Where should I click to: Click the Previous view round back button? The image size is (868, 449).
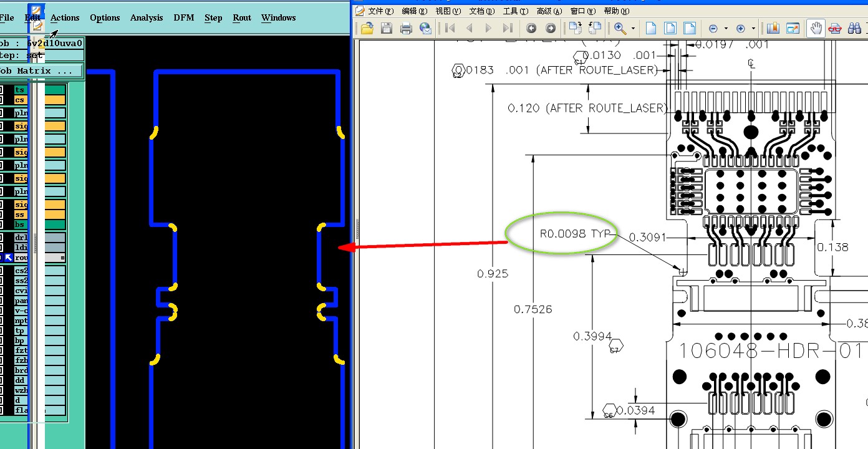pyautogui.click(x=531, y=28)
